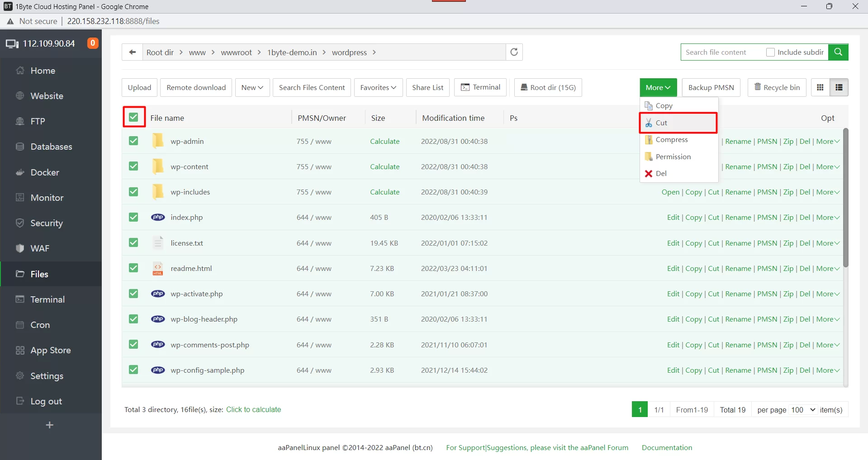This screenshot has height=460, width=868.
Task: Select Compress from the context menu
Action: pos(671,139)
